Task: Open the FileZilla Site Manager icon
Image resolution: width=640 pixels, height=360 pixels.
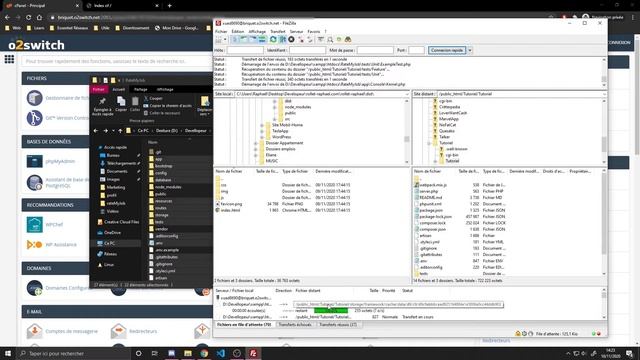Action: point(219,40)
